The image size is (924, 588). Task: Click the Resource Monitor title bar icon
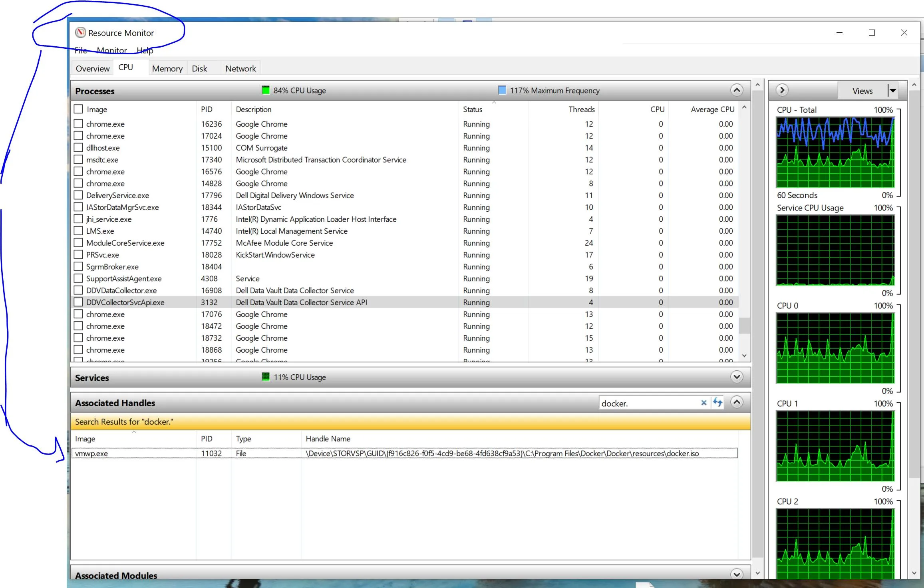tap(81, 32)
